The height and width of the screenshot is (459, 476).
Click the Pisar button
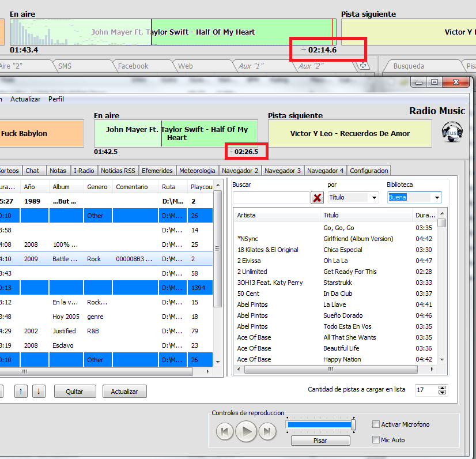[320, 441]
